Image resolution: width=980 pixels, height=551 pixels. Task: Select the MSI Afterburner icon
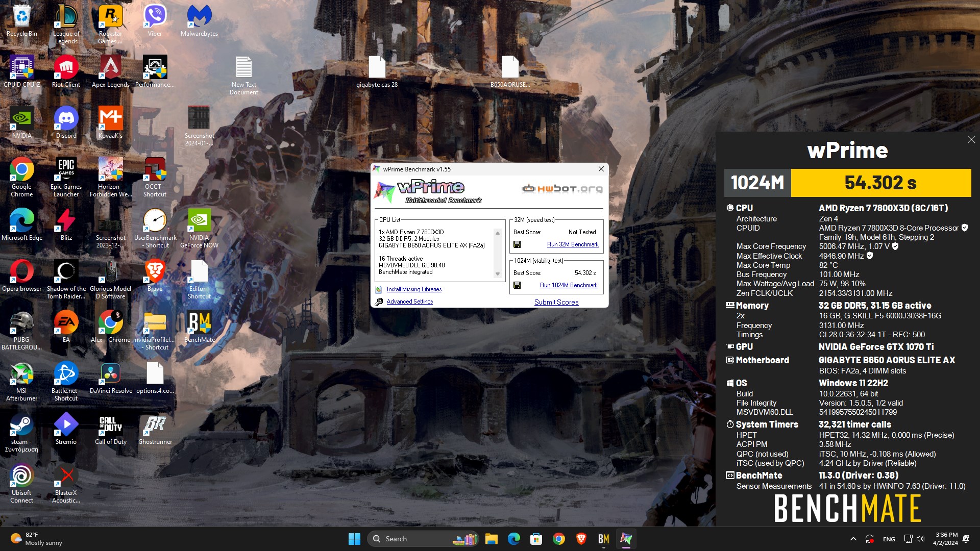point(22,382)
